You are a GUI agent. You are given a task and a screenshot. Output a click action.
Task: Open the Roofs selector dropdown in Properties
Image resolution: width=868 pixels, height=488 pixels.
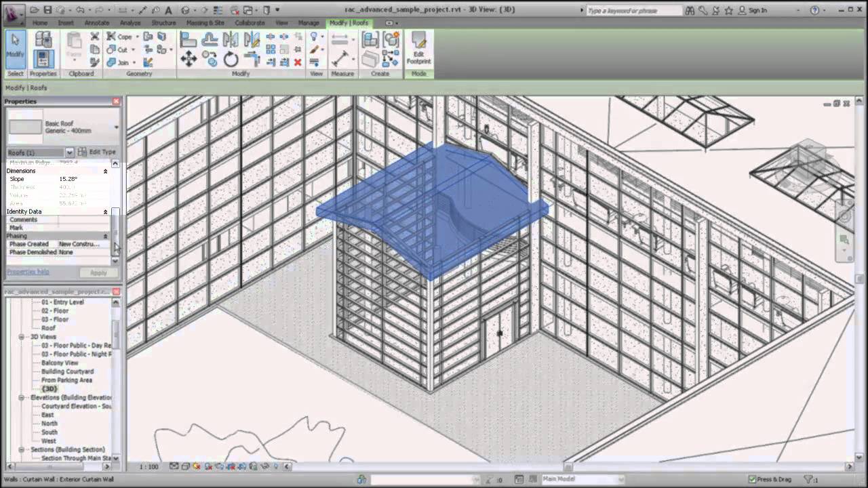pyautogui.click(x=70, y=152)
